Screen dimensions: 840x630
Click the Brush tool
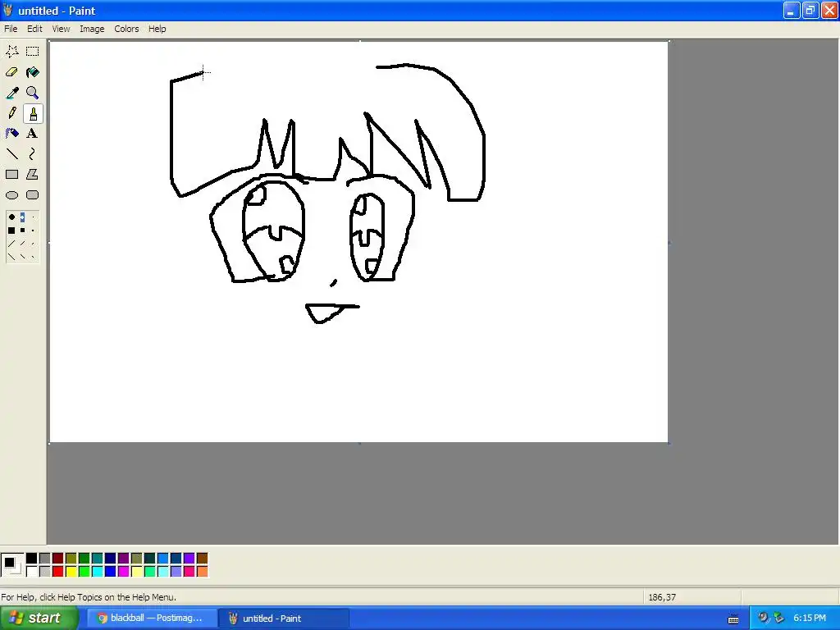coord(33,113)
